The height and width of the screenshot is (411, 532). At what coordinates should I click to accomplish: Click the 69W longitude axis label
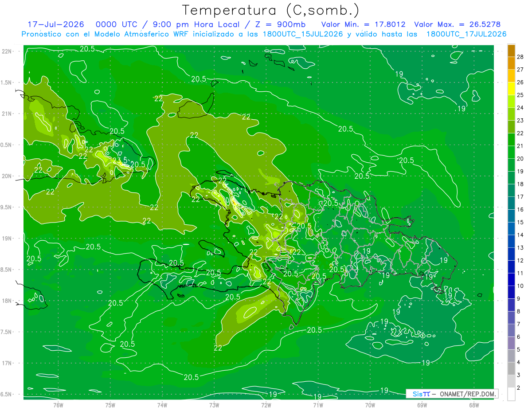click(x=422, y=405)
